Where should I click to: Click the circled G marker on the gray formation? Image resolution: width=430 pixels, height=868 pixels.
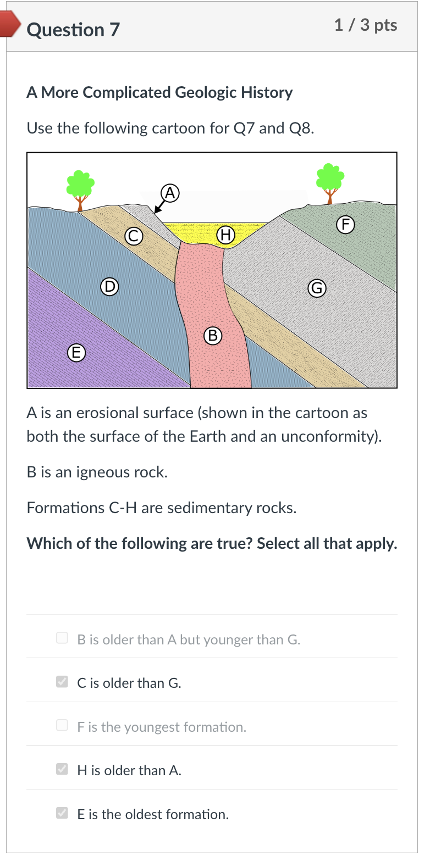pyautogui.click(x=317, y=288)
